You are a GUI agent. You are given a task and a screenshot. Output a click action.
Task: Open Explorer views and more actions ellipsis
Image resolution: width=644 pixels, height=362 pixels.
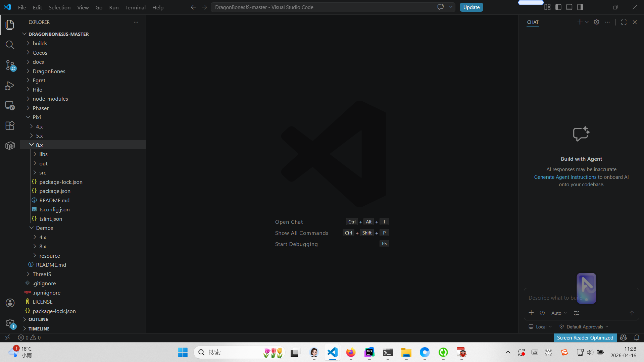[136, 22]
